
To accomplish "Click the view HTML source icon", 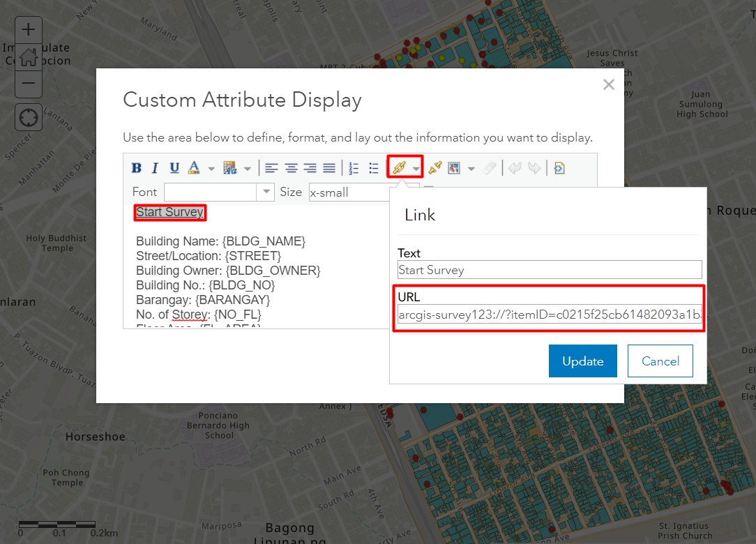I will coord(559,168).
